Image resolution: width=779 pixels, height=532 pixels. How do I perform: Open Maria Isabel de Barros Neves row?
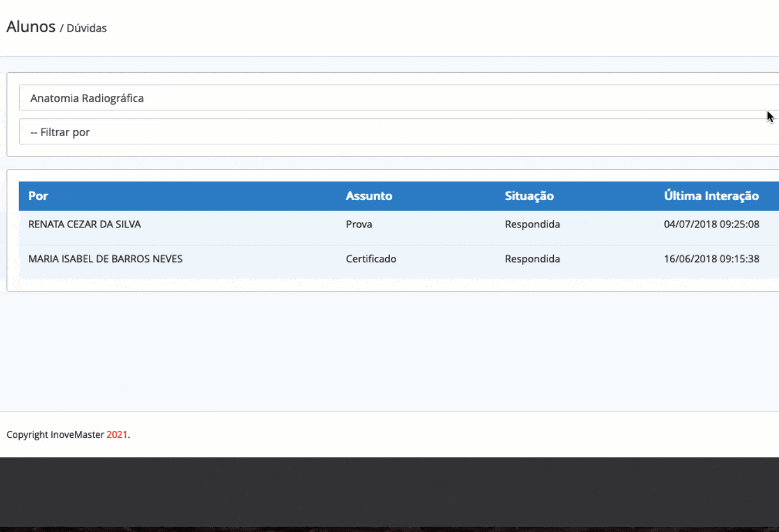[x=105, y=259]
